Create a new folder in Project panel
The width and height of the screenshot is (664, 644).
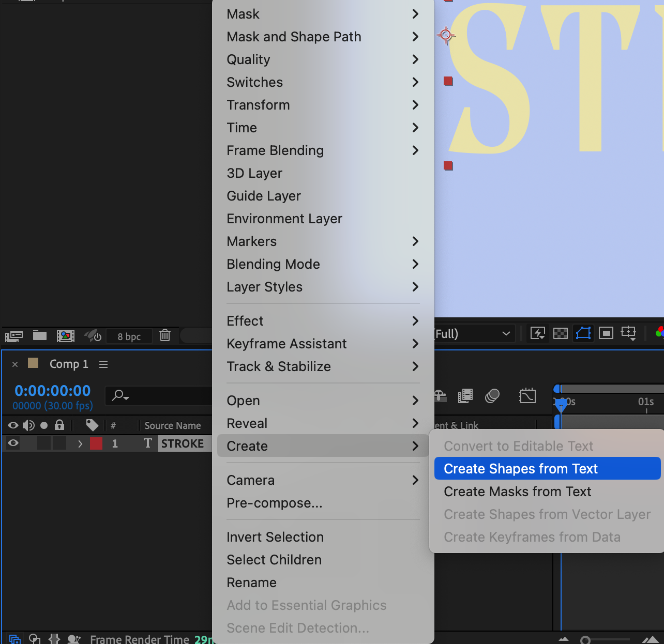[40, 335]
